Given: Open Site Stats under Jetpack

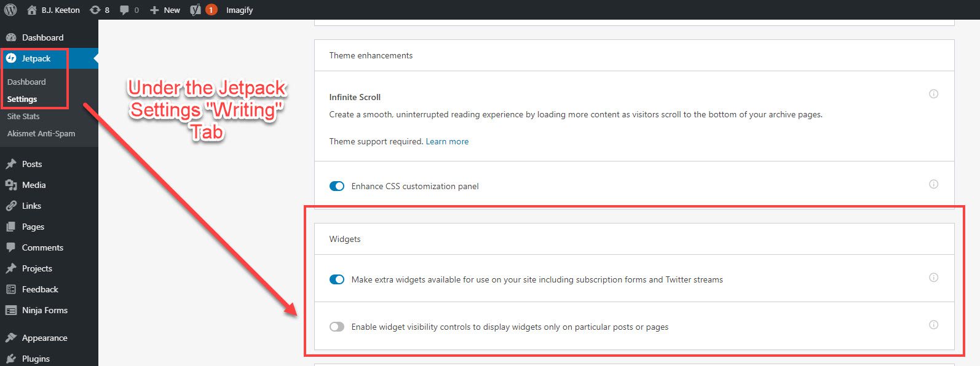Looking at the screenshot, I should 23,116.
